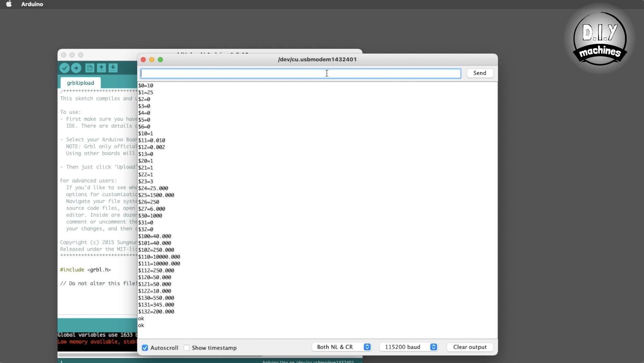
Task: Click the serial monitor input field
Action: [301, 73]
